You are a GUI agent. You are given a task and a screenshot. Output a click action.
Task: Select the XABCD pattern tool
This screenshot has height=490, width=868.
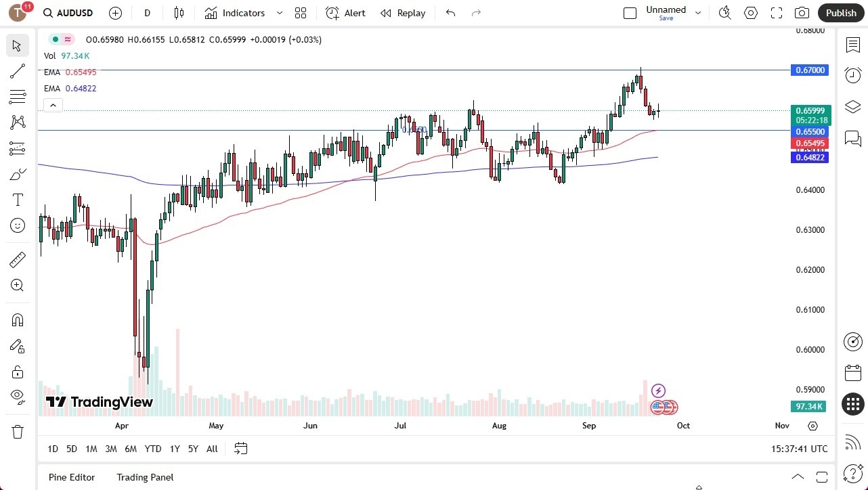17,122
